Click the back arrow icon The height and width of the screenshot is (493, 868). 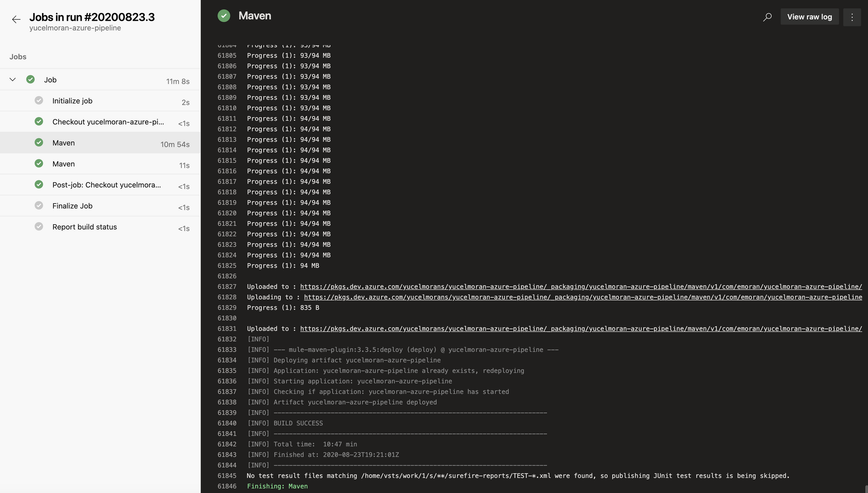16,20
